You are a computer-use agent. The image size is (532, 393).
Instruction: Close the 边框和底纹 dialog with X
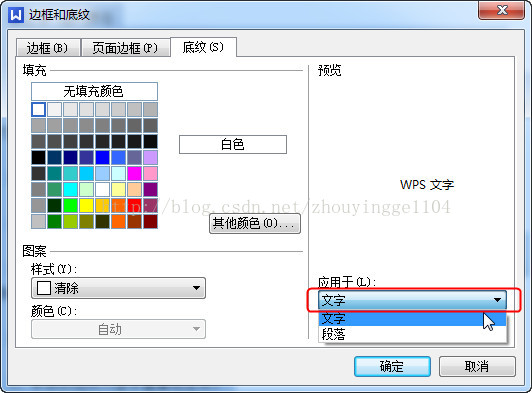(x=501, y=10)
